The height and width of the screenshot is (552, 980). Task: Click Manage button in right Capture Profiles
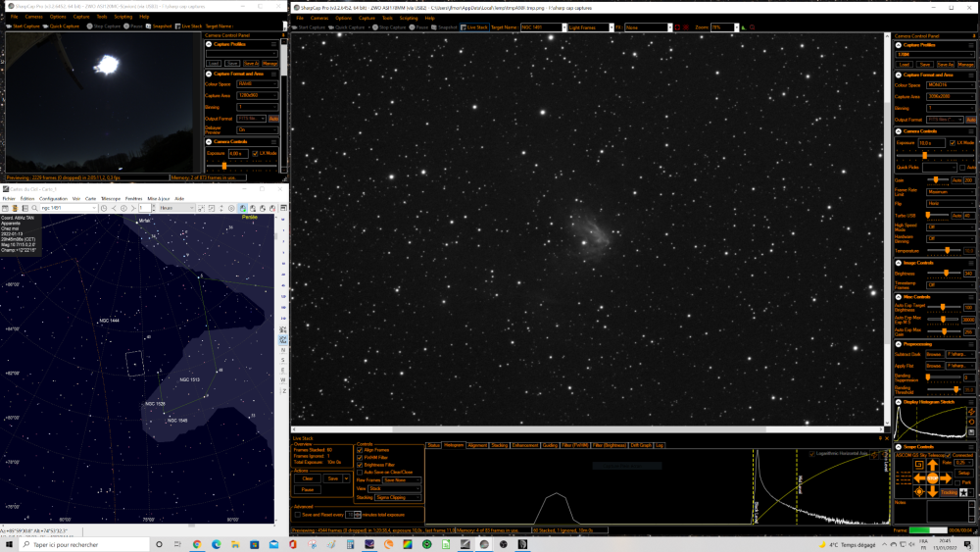coord(965,65)
